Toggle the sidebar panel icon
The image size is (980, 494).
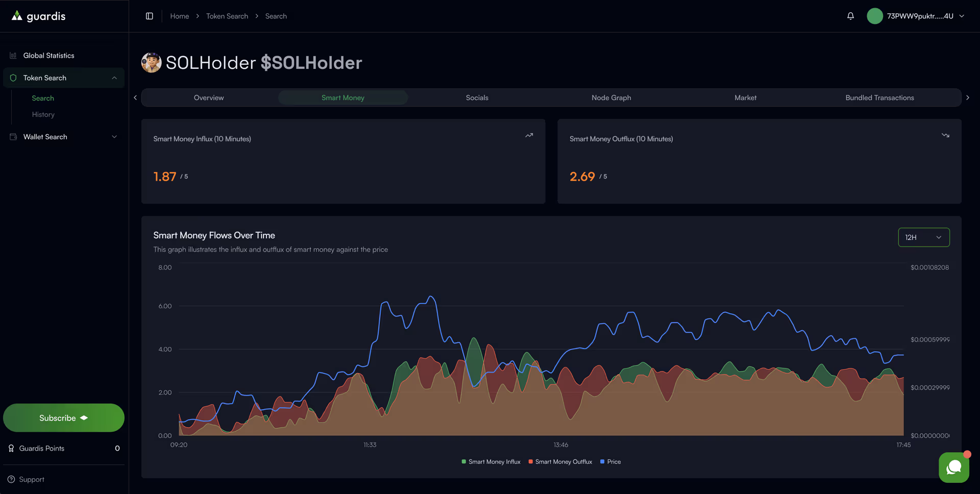click(x=150, y=16)
